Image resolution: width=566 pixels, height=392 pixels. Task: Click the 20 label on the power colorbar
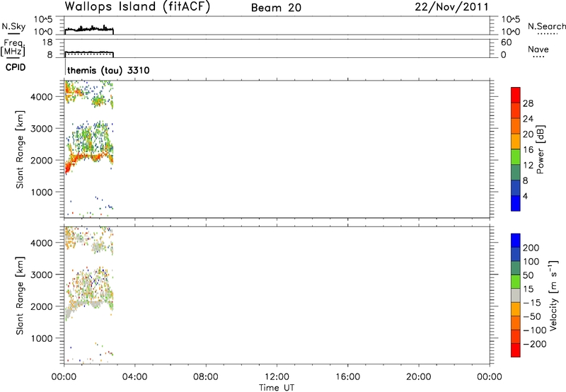point(528,134)
